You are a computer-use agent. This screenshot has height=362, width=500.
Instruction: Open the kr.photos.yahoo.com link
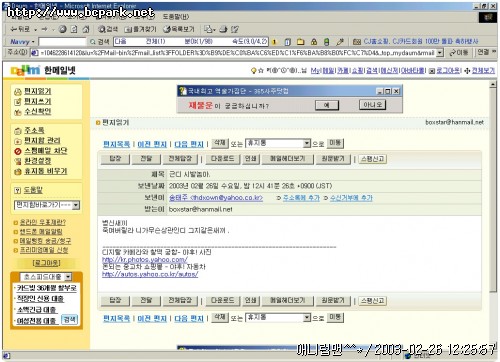coord(145,259)
